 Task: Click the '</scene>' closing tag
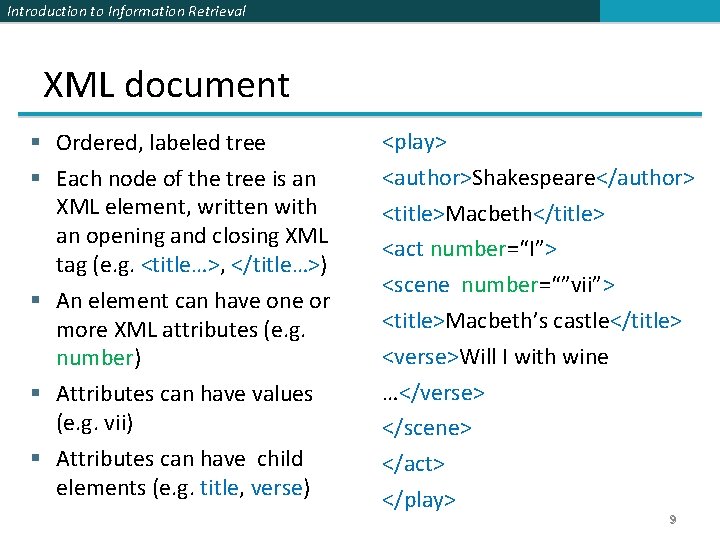point(427,428)
